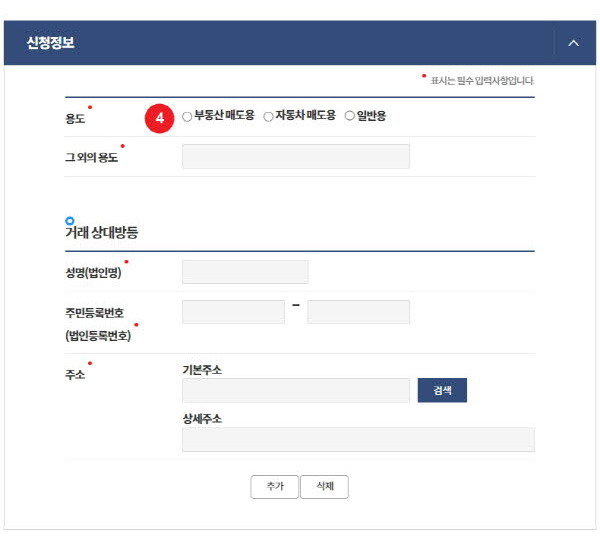The height and width of the screenshot is (540, 600).
Task: Click the 신청정보 header title
Action: coord(50,42)
